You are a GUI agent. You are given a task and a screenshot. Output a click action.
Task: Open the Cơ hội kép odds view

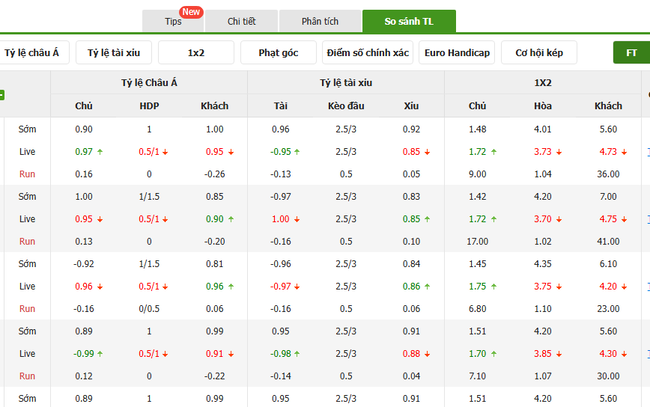(x=541, y=53)
